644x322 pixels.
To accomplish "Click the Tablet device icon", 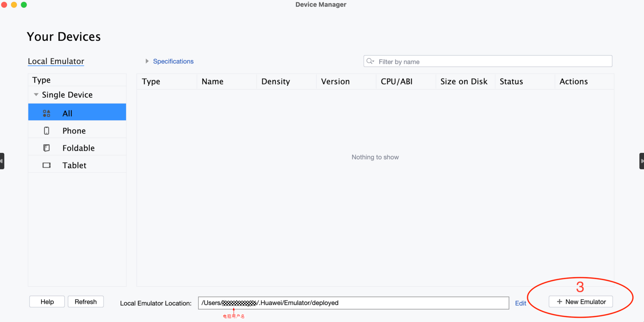I will tap(47, 165).
